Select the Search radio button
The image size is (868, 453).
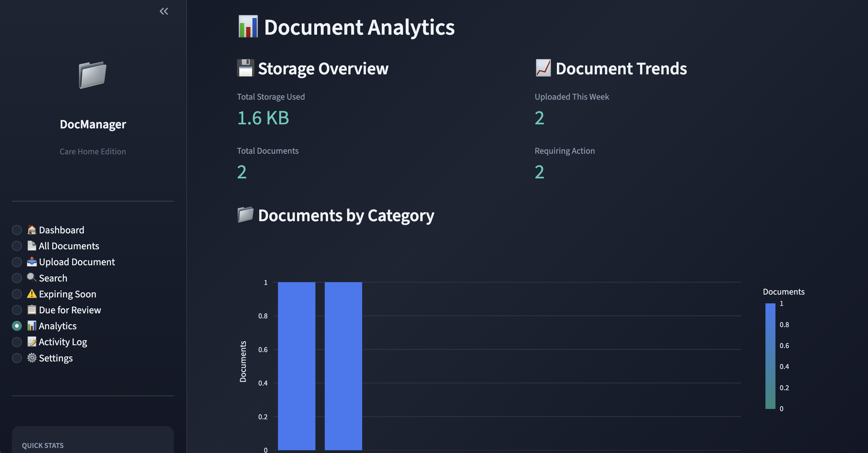tap(17, 278)
